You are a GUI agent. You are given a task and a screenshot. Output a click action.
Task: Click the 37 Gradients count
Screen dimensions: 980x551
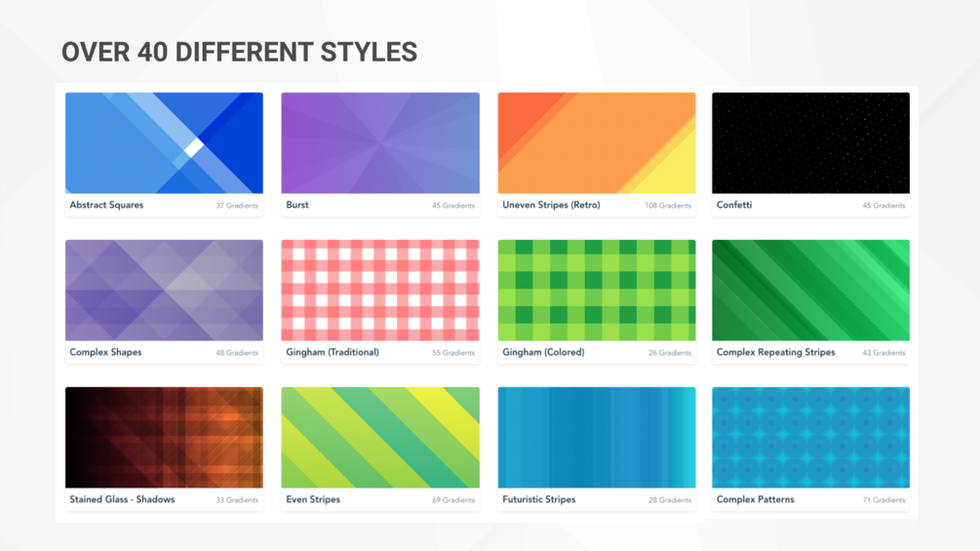237,206
